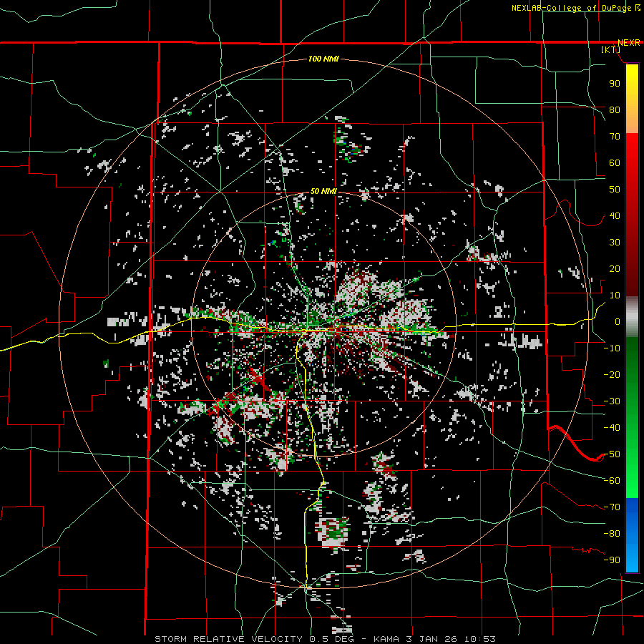Click the -20 value on the velocity scale

pos(612,374)
